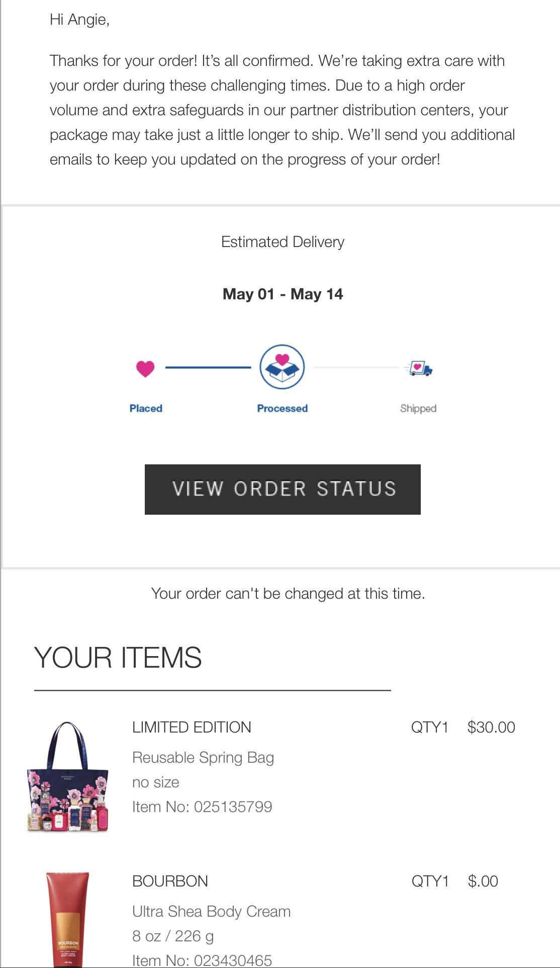Viewport: 560px width, 968px height.
Task: Open the Reusable Spring Bag product image
Action: [67, 776]
